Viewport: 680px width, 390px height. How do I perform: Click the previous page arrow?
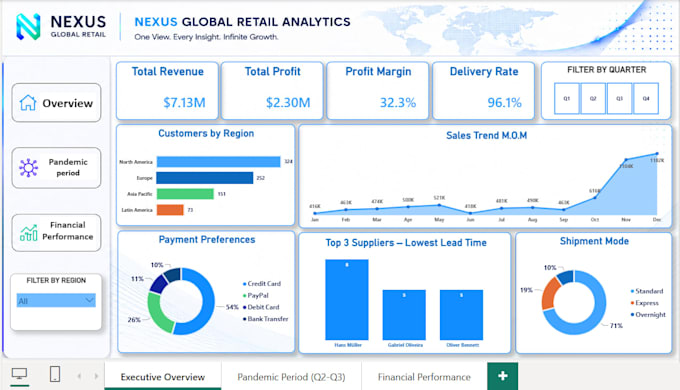(x=79, y=376)
